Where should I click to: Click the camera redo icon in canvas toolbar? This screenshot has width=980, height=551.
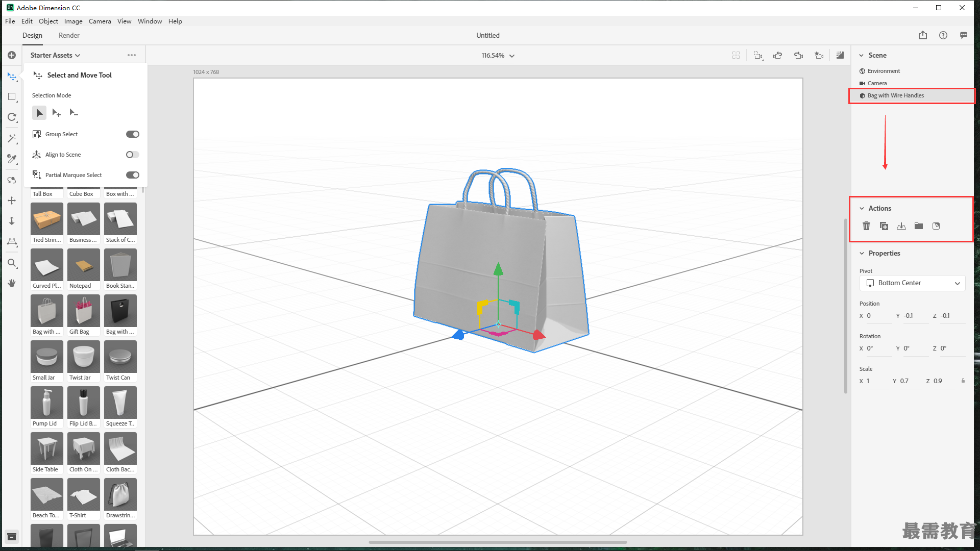pyautogui.click(x=799, y=55)
